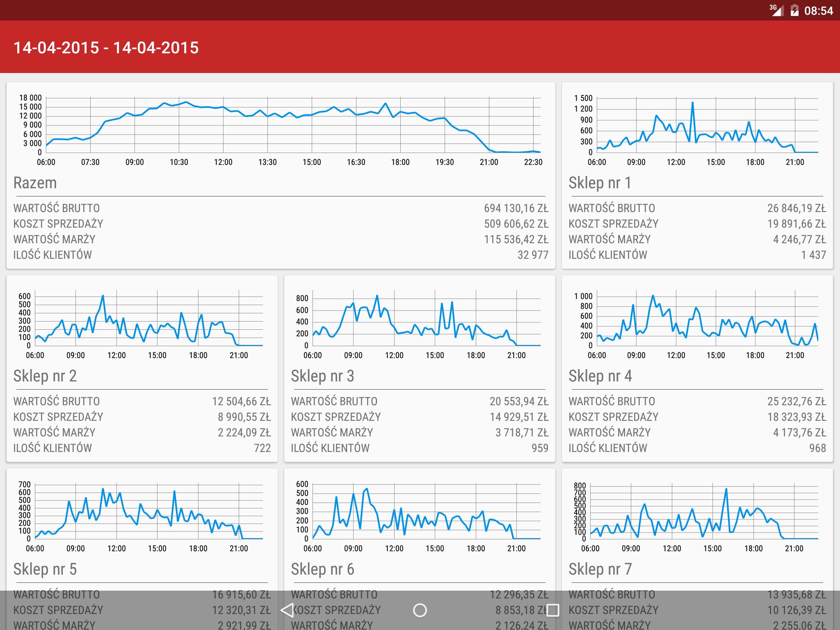This screenshot has height=630, width=840.
Task: Tap the 22:30 axis label on Razem chart
Action: click(533, 162)
